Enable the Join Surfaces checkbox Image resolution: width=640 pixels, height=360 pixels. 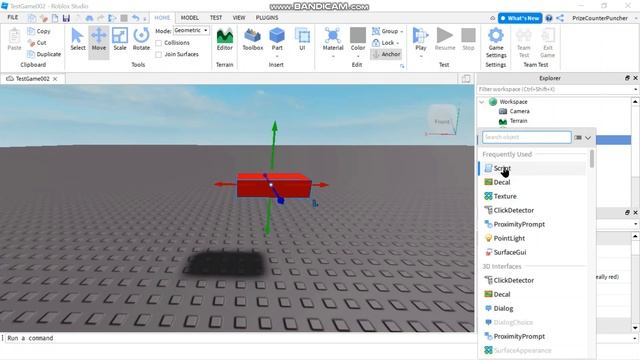click(x=159, y=54)
